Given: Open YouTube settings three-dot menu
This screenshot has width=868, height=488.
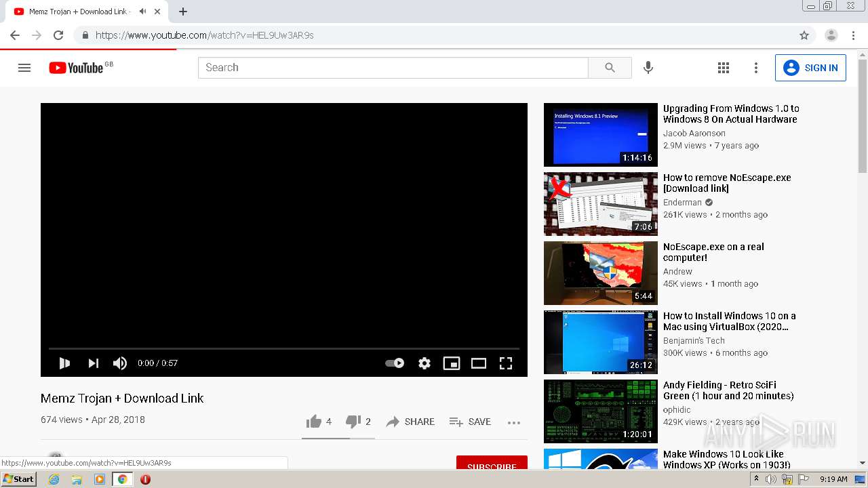Looking at the screenshot, I should 756,68.
